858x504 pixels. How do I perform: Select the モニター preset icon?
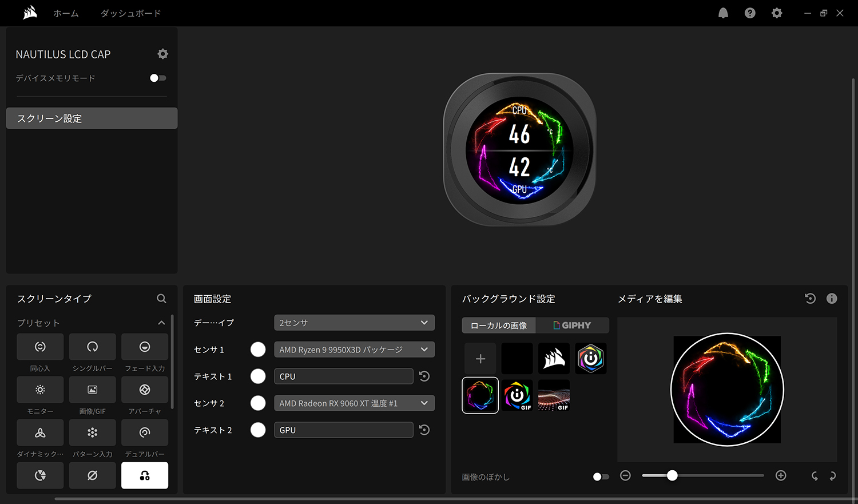tap(40, 390)
